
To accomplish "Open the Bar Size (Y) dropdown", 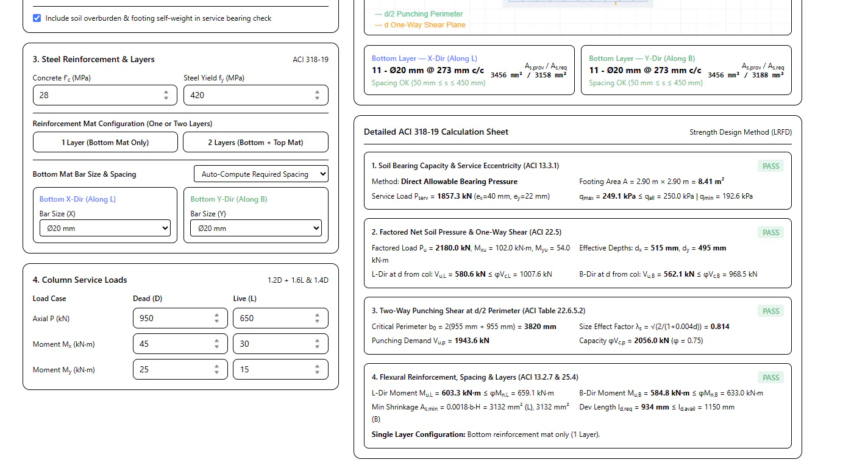I will point(256,229).
